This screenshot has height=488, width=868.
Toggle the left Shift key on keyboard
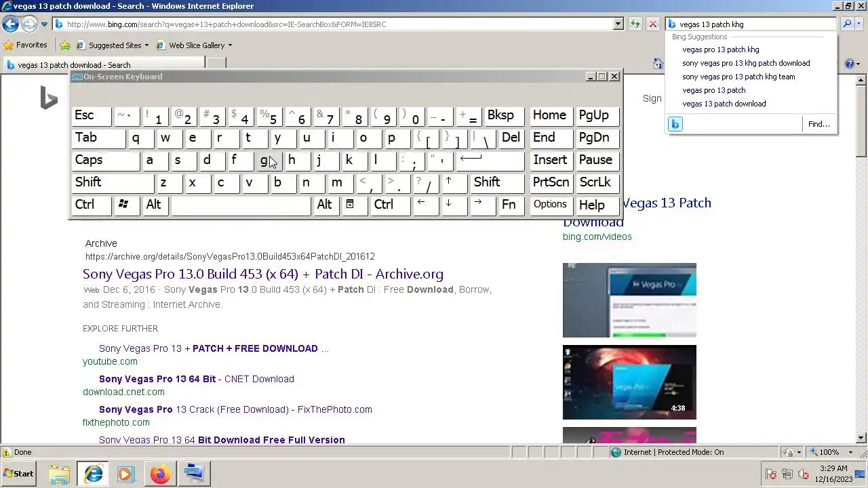[x=113, y=183]
